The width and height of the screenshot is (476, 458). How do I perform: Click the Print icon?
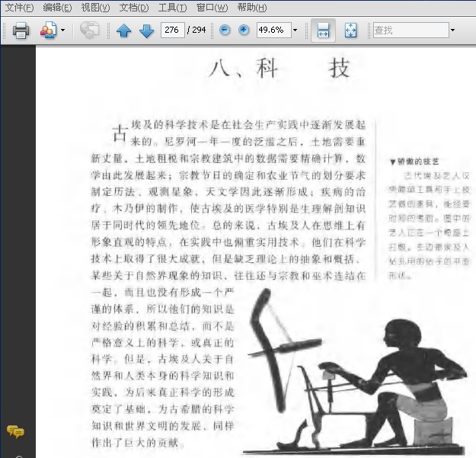[x=21, y=30]
